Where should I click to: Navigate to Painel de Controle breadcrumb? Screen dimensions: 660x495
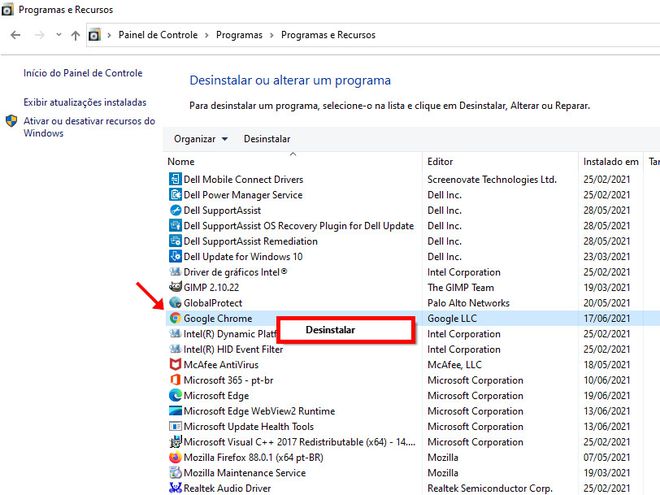(x=158, y=35)
